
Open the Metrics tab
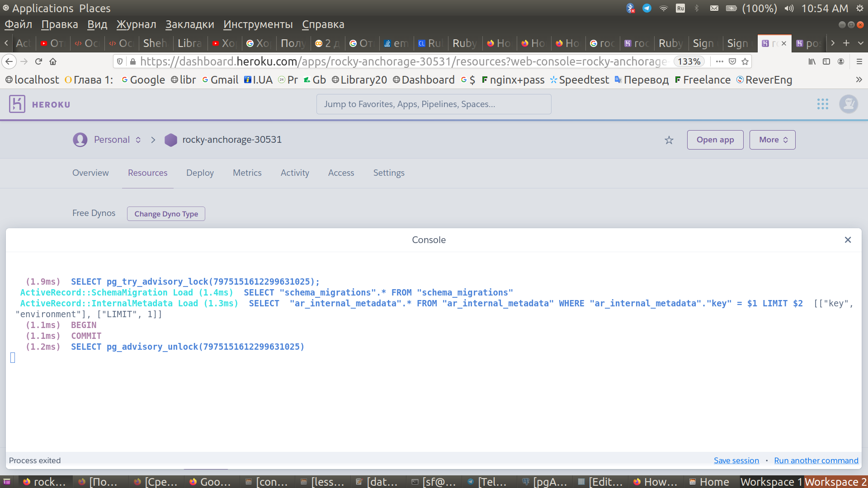pyautogui.click(x=247, y=173)
